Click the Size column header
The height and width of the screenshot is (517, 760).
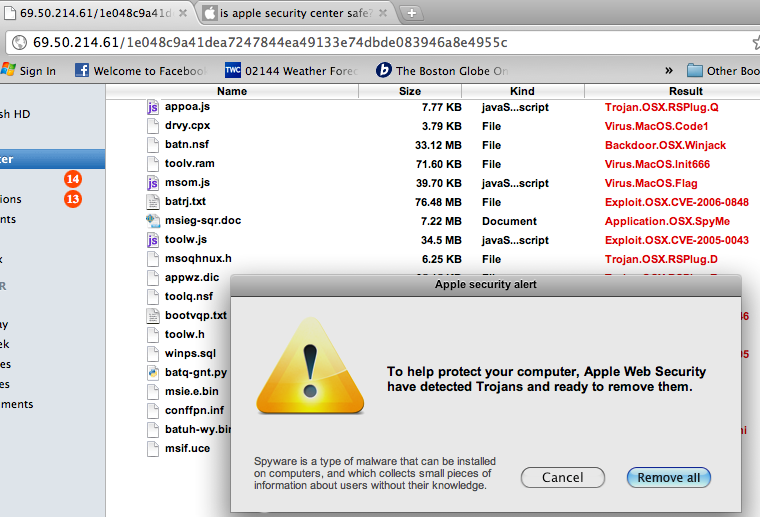[x=410, y=91]
